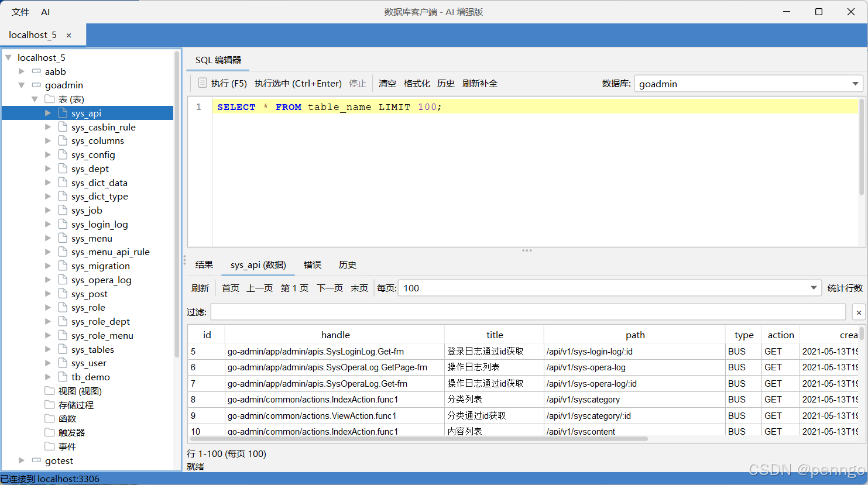Click the sys_dept table file icon
This screenshot has height=485, width=868.
[63, 168]
